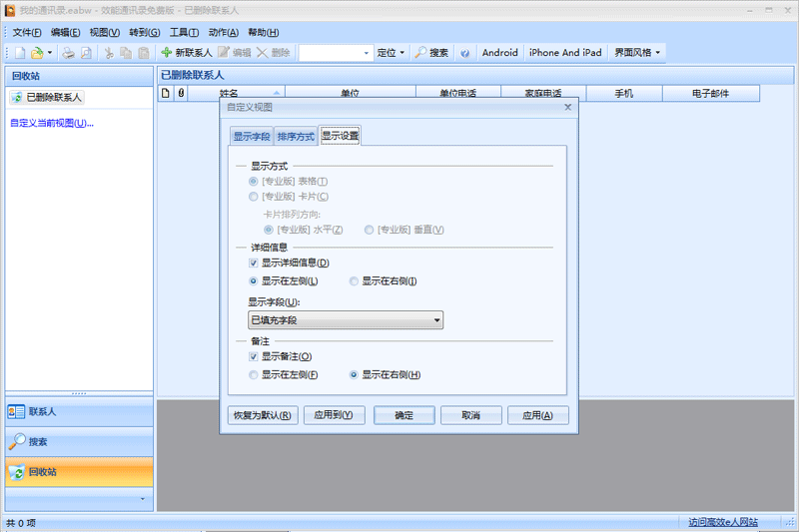
Task: Open the 已填充字段 display fields combo box
Action: coord(346,320)
